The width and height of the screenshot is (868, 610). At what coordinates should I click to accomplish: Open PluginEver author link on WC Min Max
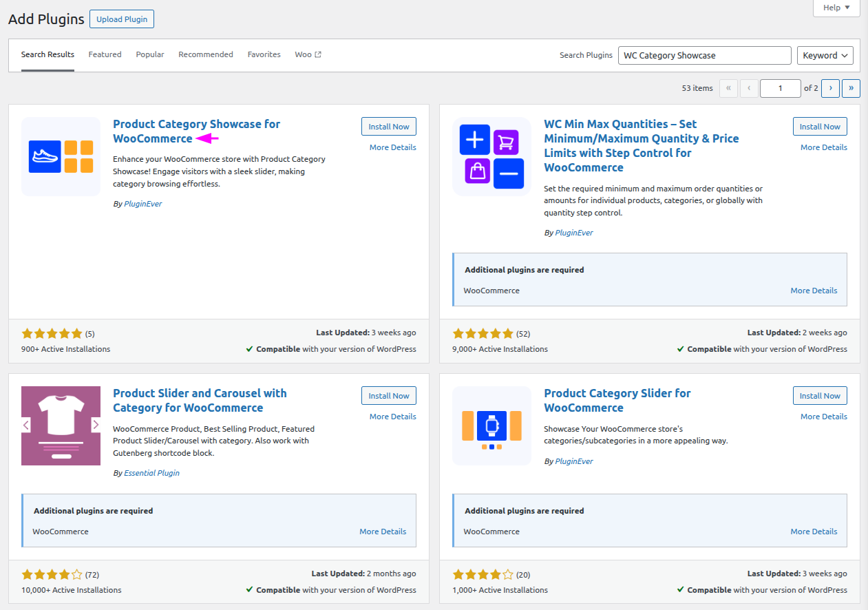(574, 233)
